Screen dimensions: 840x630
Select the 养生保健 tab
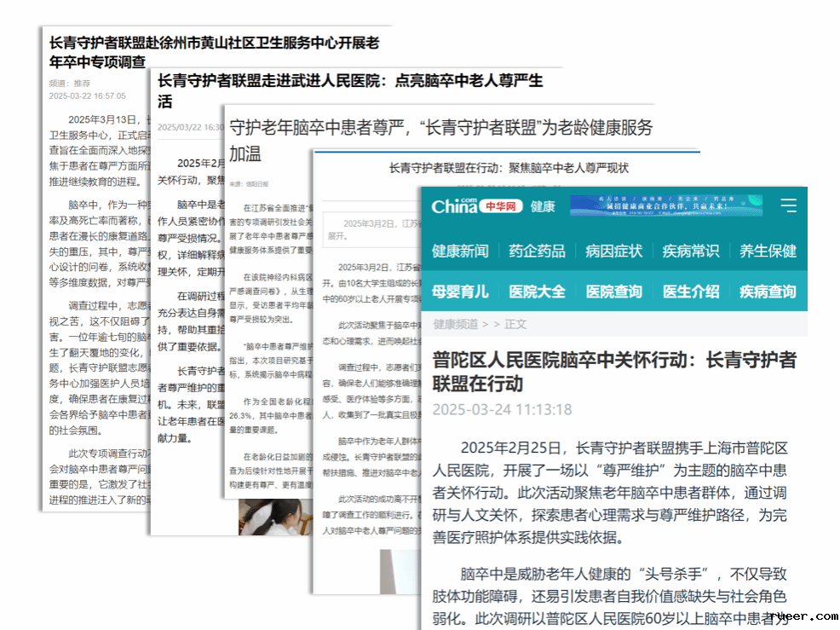click(x=767, y=251)
